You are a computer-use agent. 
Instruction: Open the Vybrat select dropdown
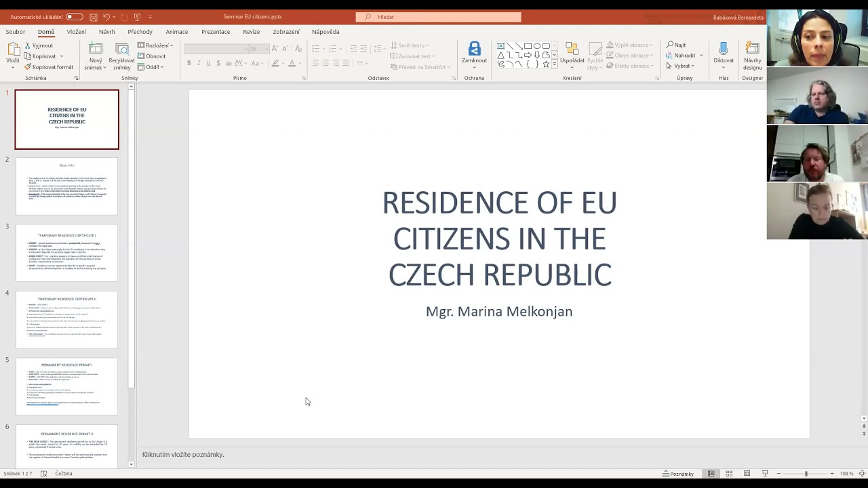[x=680, y=66]
